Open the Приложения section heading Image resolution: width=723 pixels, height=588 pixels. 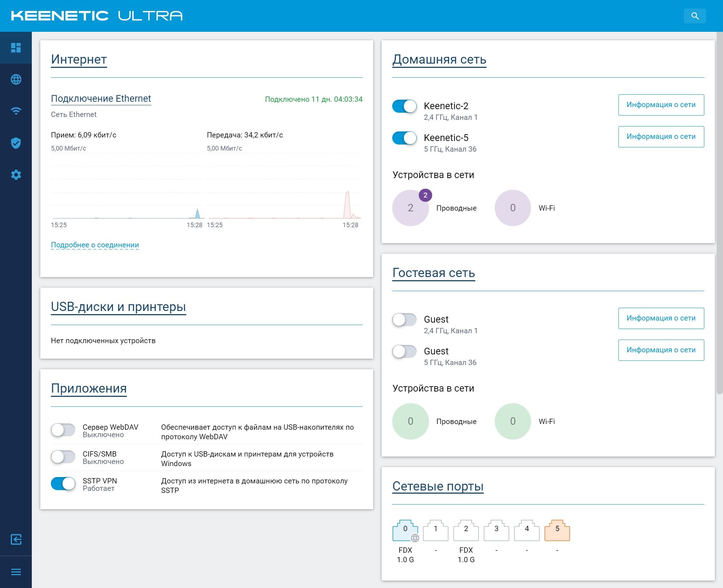pyautogui.click(x=89, y=388)
